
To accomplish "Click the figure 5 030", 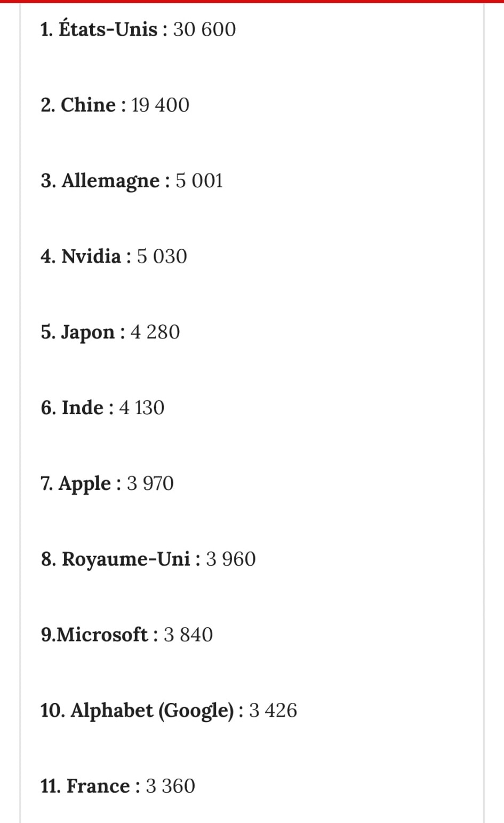I will [162, 257].
